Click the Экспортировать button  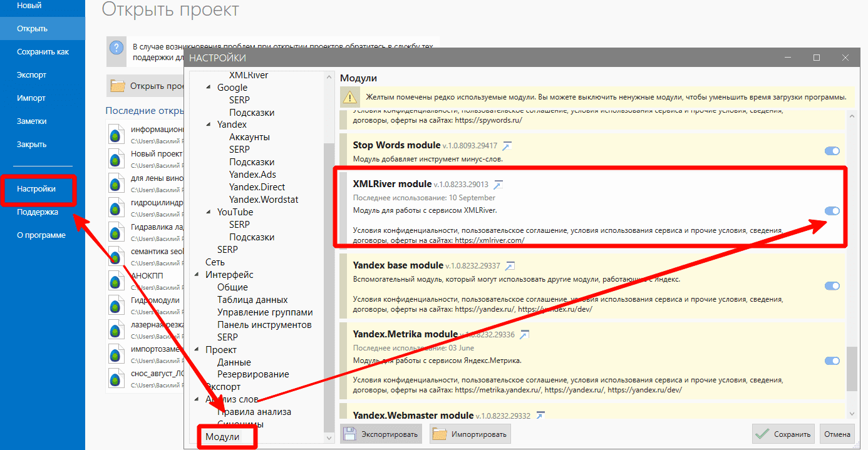[381, 434]
